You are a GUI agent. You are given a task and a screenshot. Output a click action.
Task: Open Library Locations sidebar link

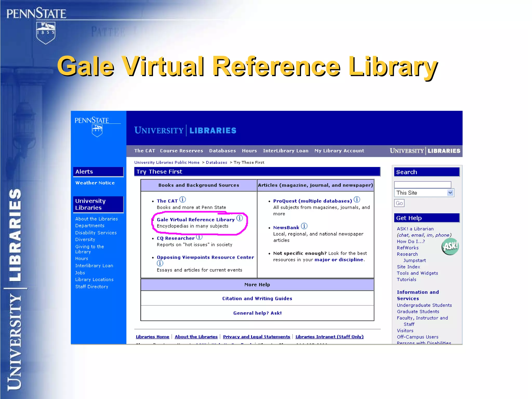[94, 280]
